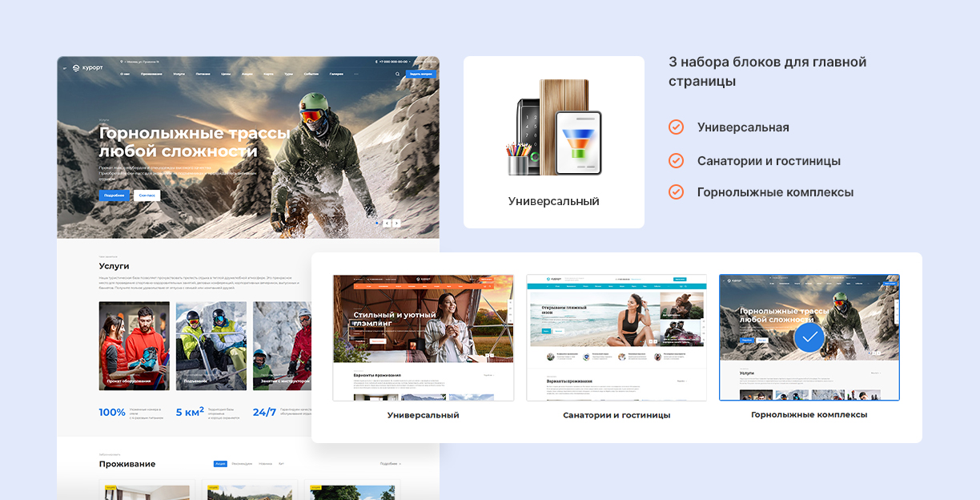Open the overflow "..." navigation menu

point(356,73)
